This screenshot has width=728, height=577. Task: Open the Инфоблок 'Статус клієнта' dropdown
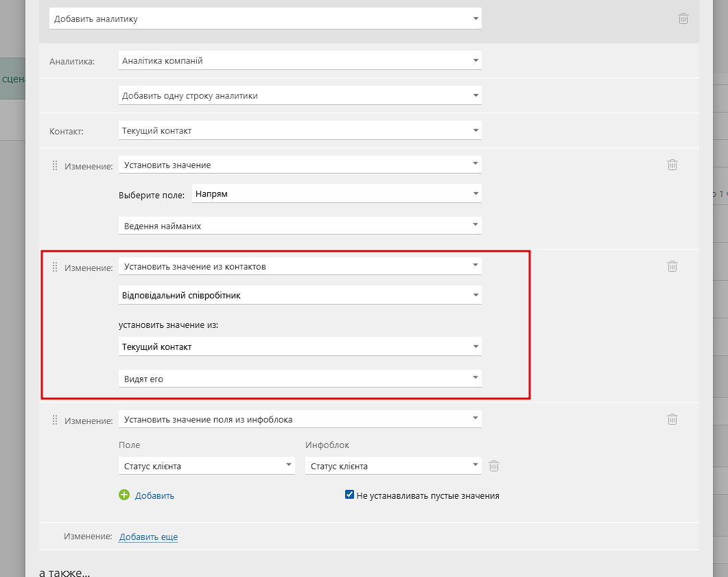[x=392, y=466]
